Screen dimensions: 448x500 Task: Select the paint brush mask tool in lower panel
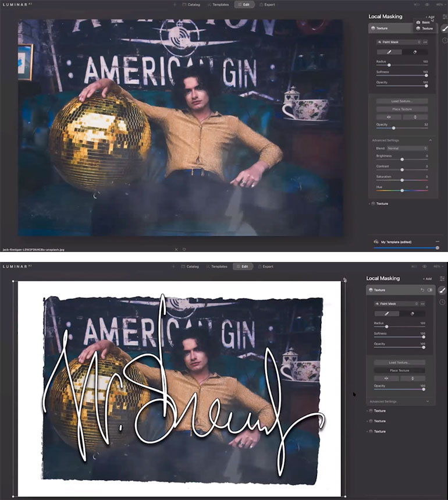click(386, 313)
